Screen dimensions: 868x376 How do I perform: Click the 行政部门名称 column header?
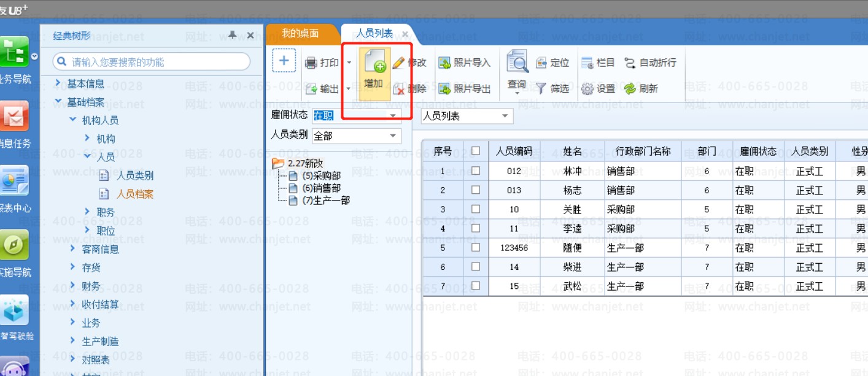pos(643,151)
